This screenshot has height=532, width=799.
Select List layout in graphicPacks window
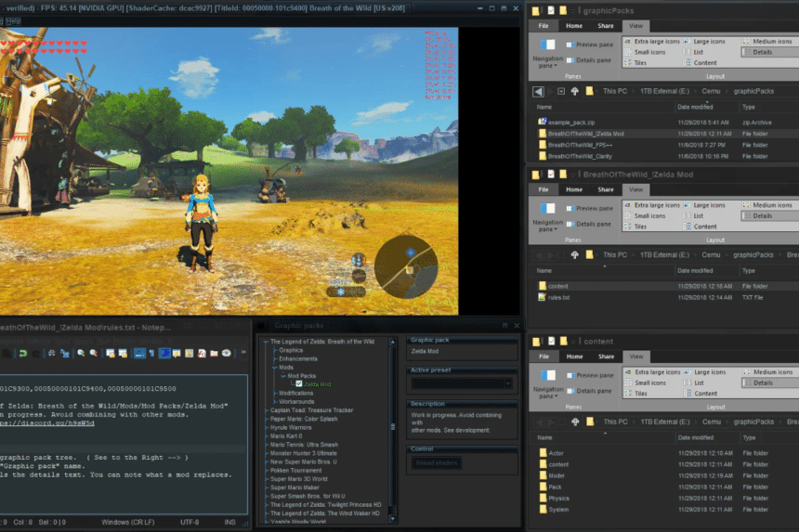pyautogui.click(x=693, y=52)
